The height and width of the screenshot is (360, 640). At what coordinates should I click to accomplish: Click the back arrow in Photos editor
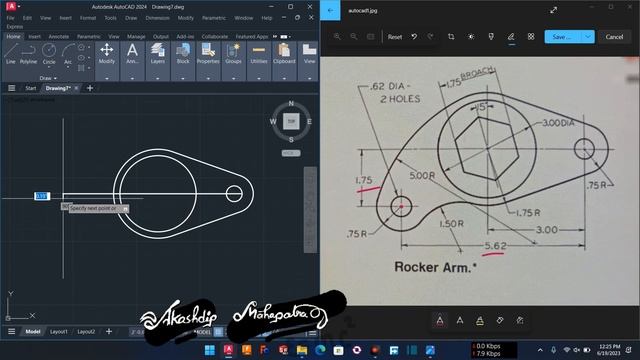[x=330, y=11]
